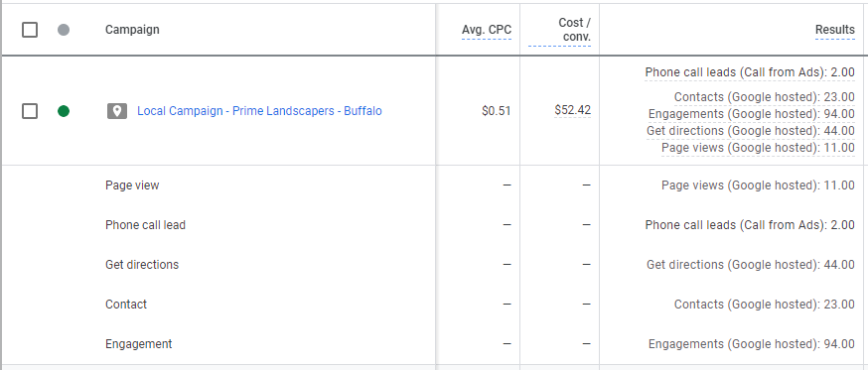The height and width of the screenshot is (370, 868).
Task: Select the Page view segment row
Action: (434, 185)
